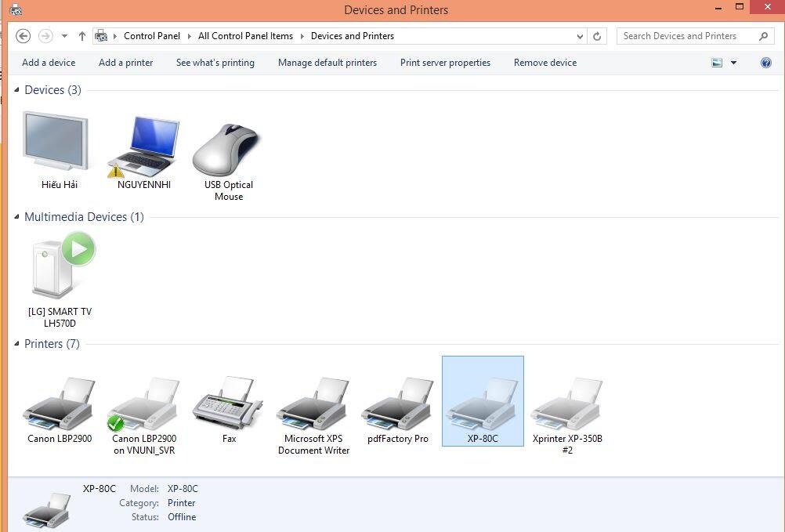Click the Category value Printer

181,503
